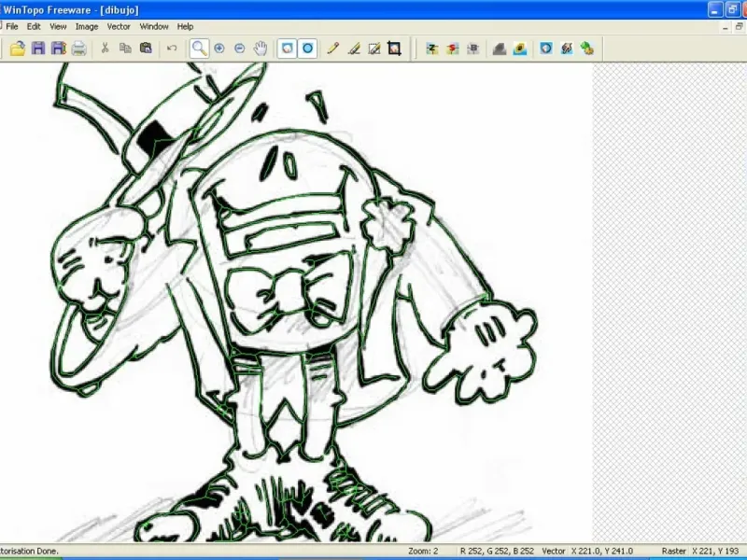Image resolution: width=747 pixels, height=560 pixels.
Task: Click the Copy icon
Action: click(125, 49)
